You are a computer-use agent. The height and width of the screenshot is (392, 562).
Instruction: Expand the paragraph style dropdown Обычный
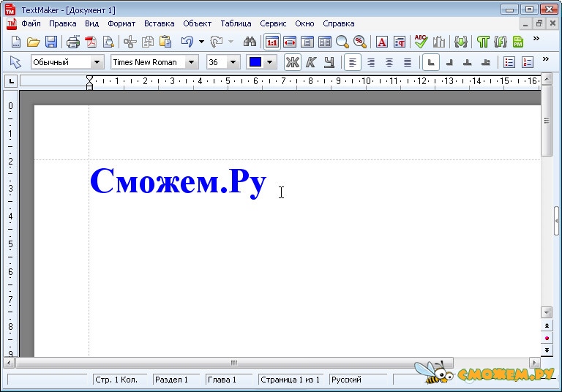97,62
